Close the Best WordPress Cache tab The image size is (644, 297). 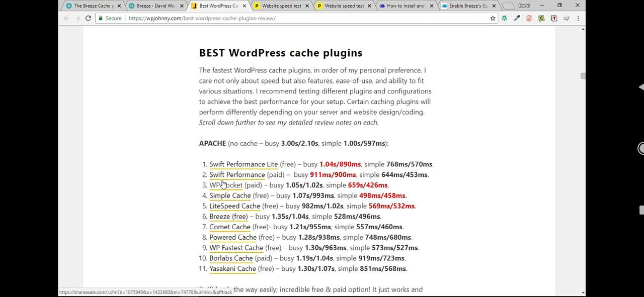click(245, 6)
